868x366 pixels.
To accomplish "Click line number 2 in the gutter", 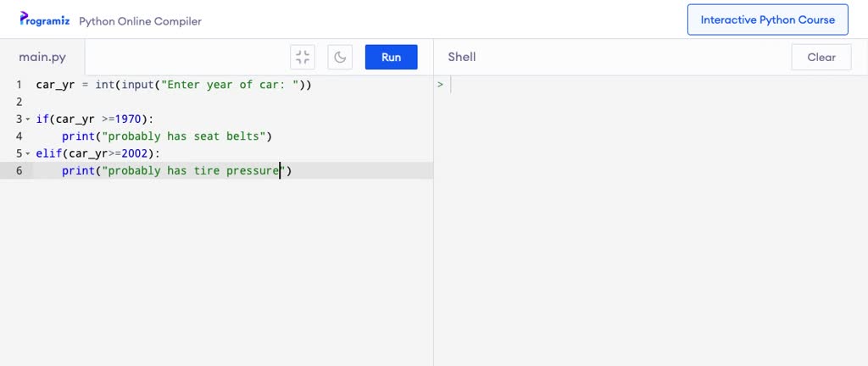I will coord(19,102).
